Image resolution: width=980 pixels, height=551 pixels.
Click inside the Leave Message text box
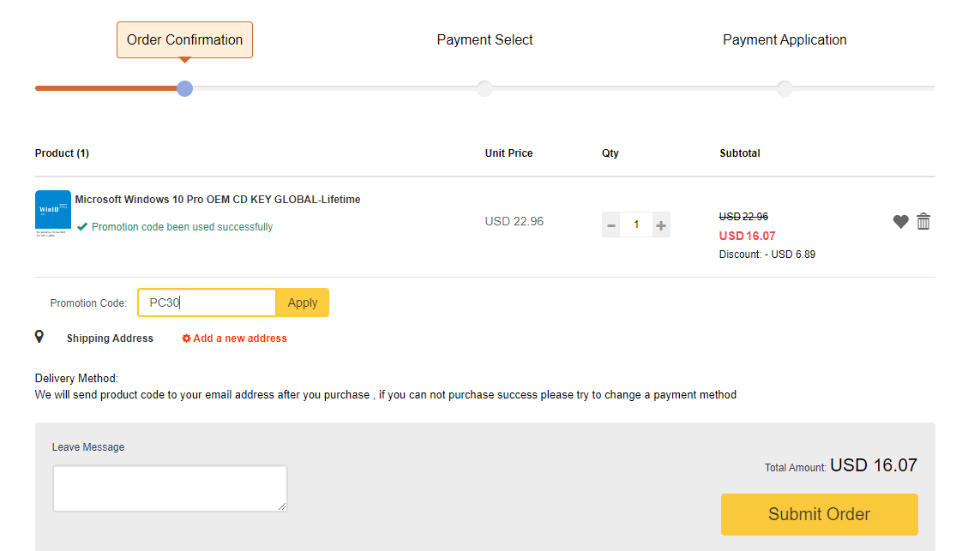170,488
